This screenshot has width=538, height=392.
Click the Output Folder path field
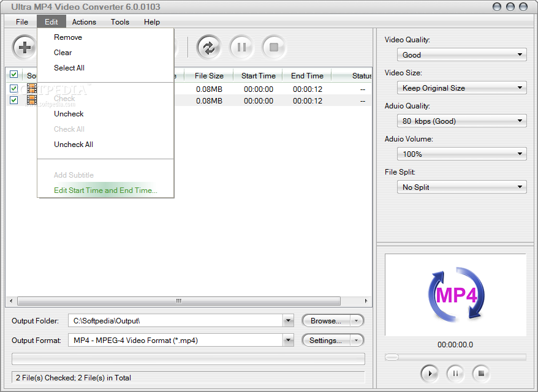coord(176,321)
